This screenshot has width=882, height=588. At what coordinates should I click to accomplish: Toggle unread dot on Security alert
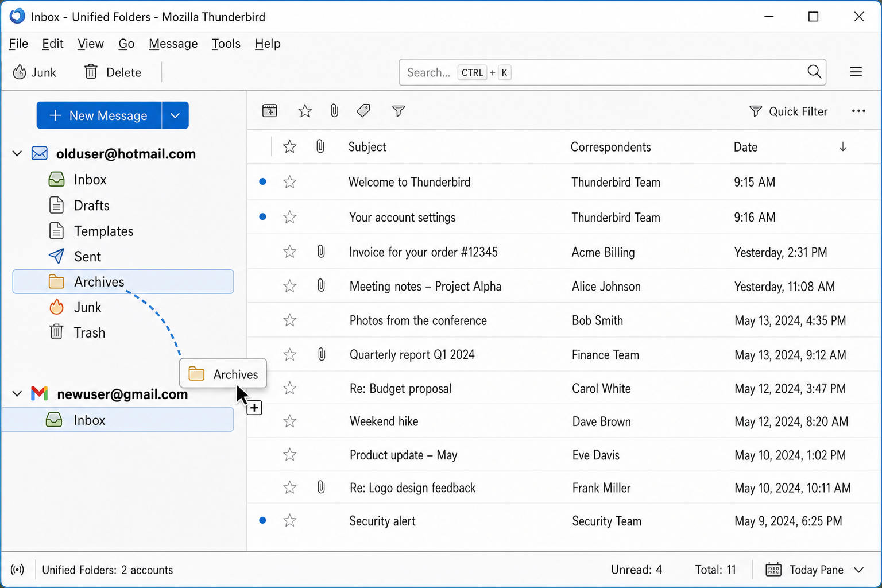(x=262, y=520)
